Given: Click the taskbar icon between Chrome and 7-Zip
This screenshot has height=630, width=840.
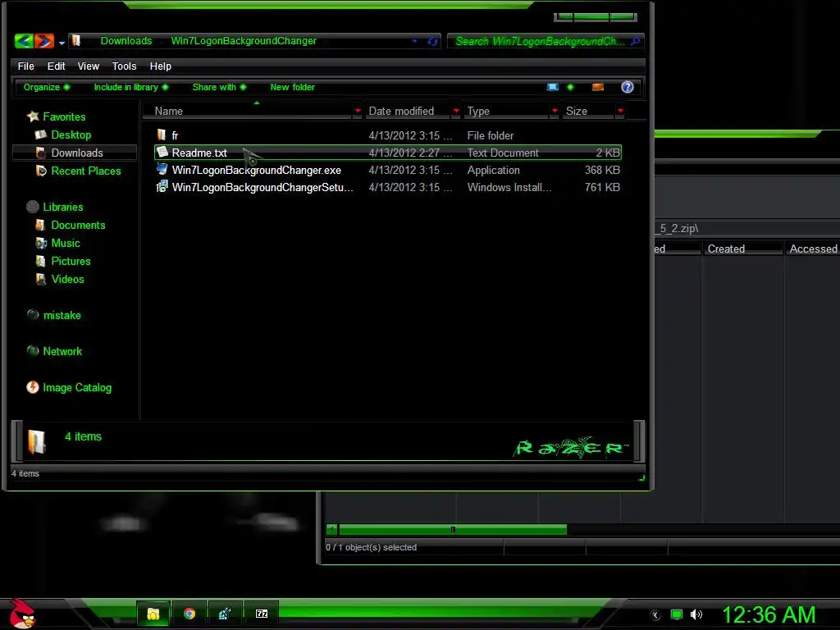Looking at the screenshot, I should pos(225,614).
